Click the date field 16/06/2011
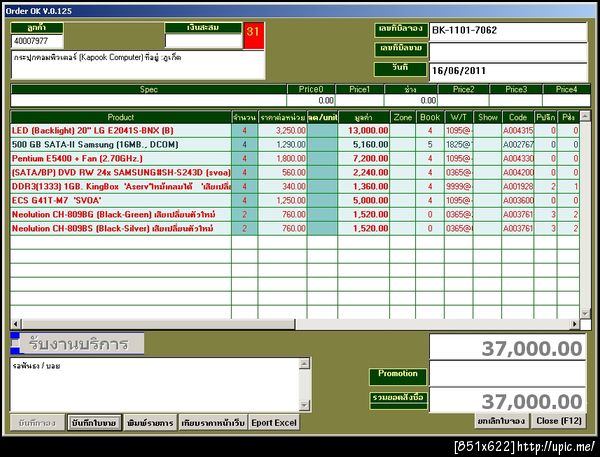Viewport: 600px width, 457px height. click(508, 72)
